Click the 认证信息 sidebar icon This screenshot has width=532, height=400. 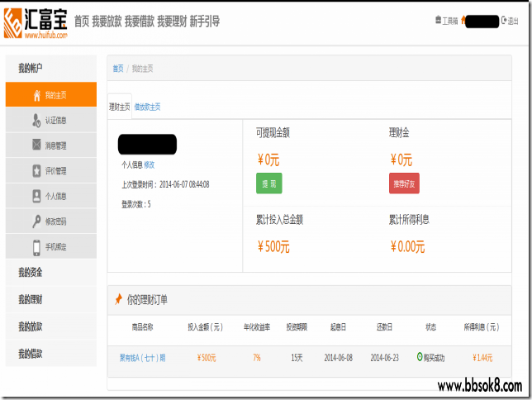coord(36,121)
